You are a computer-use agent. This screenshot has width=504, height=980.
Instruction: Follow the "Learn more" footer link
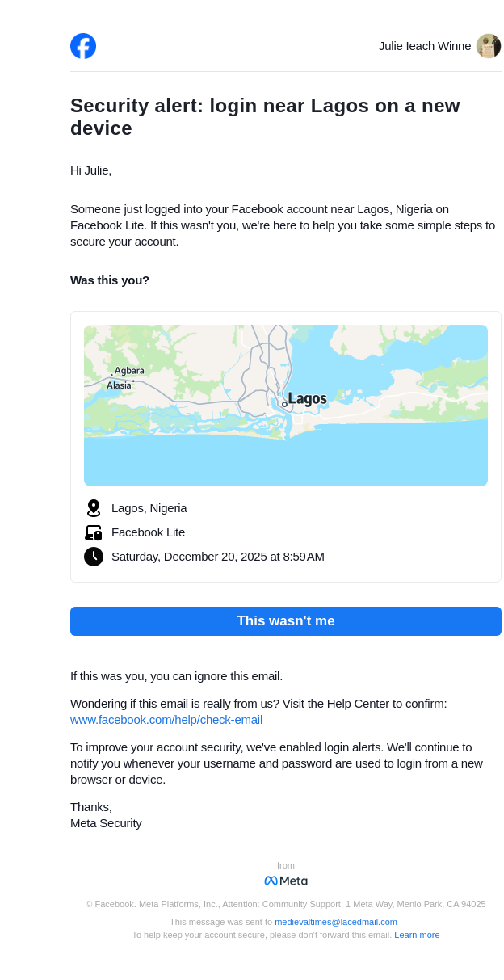pyautogui.click(x=417, y=935)
